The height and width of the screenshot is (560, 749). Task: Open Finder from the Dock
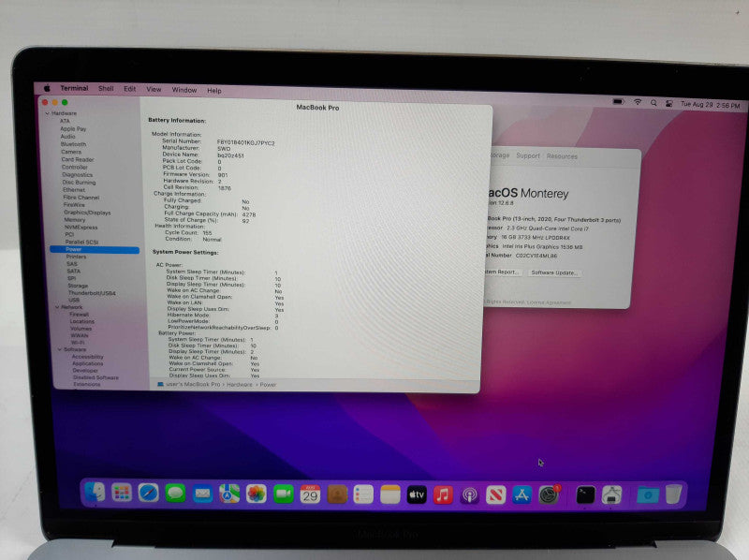coord(95,493)
